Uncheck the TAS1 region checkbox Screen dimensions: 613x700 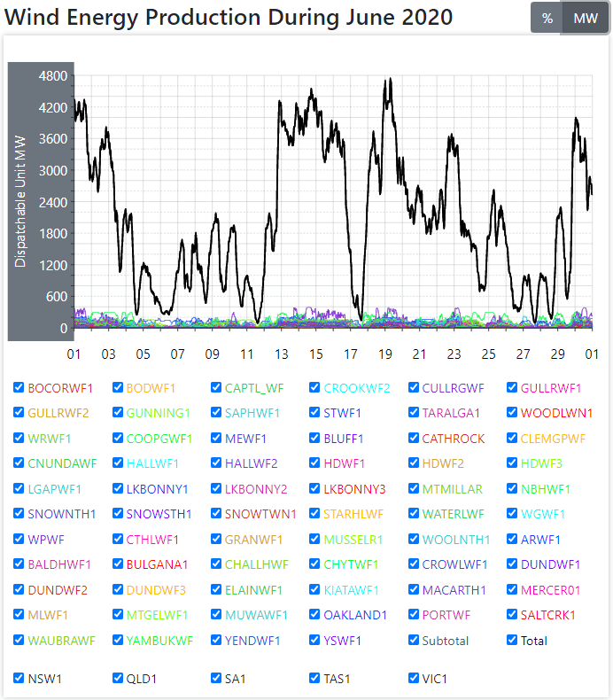315,678
